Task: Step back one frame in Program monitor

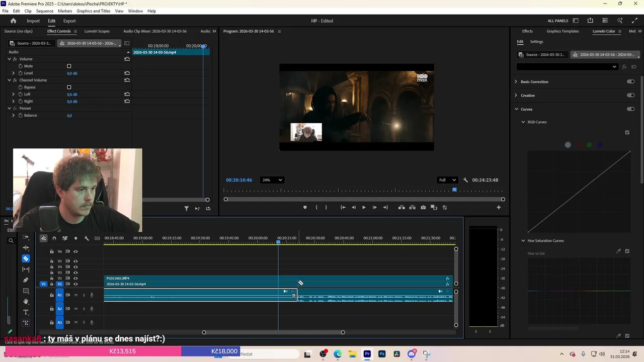Action: tap(353, 207)
